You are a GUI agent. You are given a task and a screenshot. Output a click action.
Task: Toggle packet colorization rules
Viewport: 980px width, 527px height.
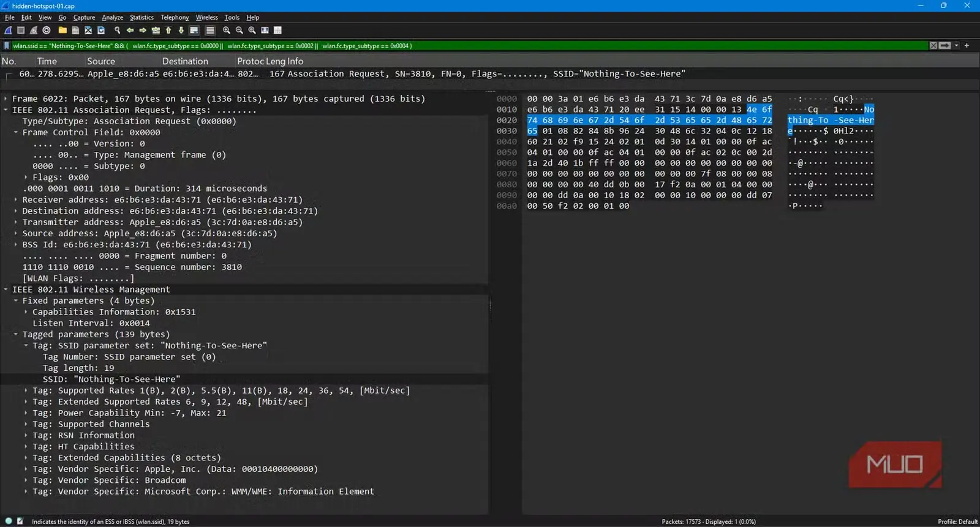coord(210,30)
